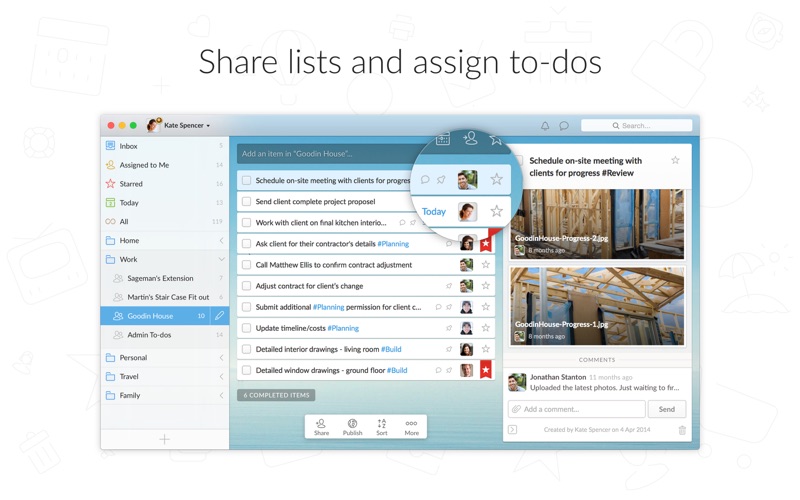
Task: Click the trash icon in detail pane
Action: click(x=682, y=430)
